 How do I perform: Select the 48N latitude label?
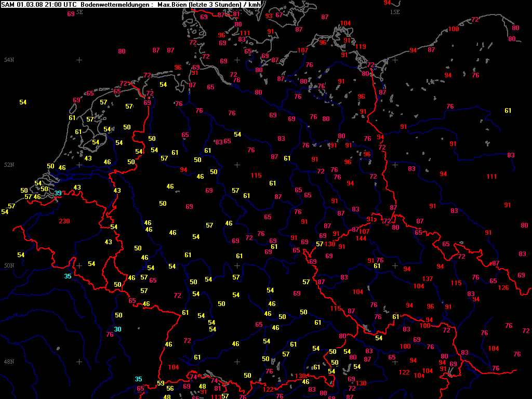(8, 362)
